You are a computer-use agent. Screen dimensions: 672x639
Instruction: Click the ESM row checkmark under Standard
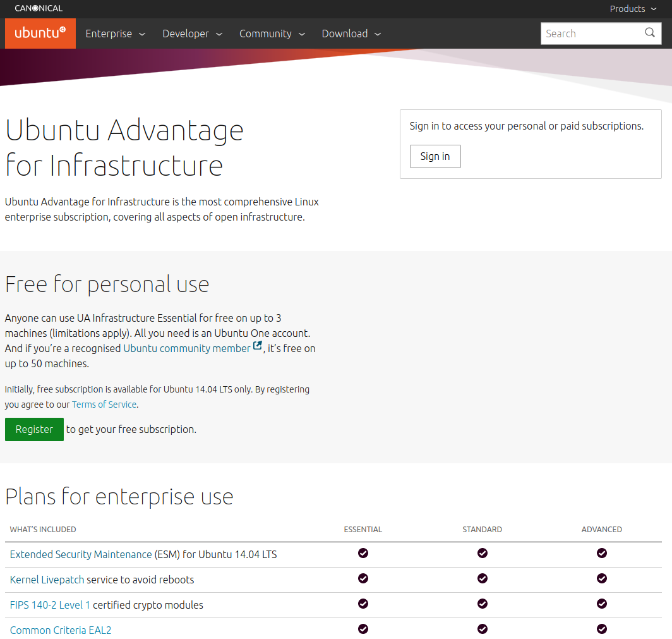482,553
